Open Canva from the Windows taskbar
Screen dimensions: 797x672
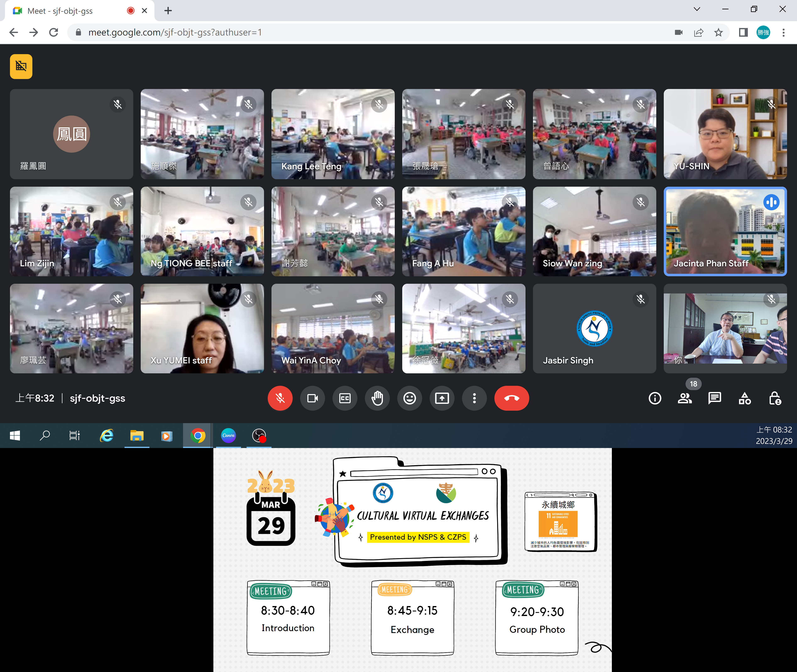[228, 435]
